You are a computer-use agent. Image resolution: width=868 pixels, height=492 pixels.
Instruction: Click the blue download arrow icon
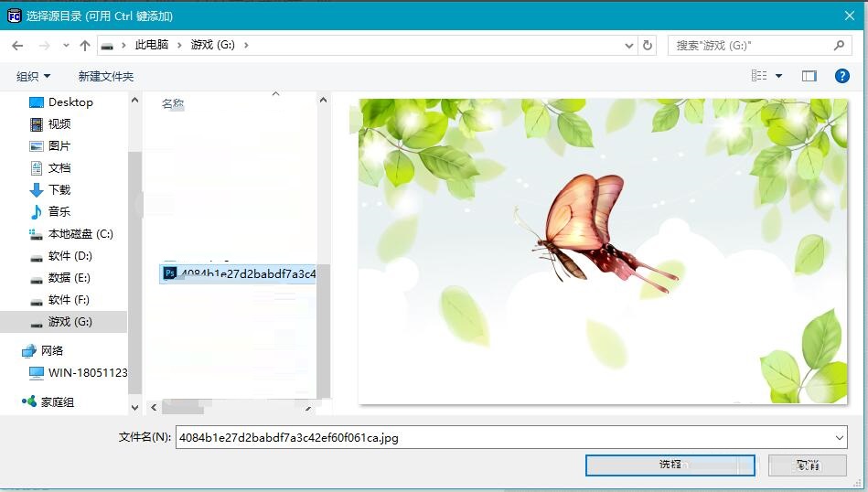point(37,190)
